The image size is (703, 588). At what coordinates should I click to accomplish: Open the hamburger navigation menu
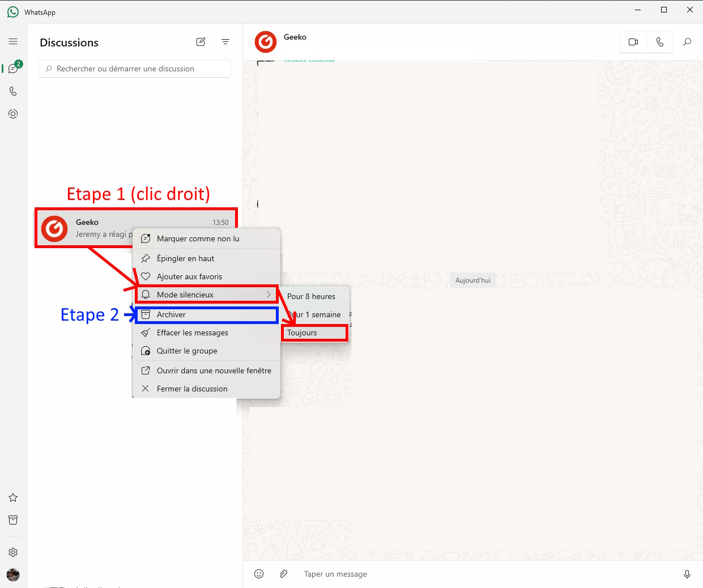[13, 41]
